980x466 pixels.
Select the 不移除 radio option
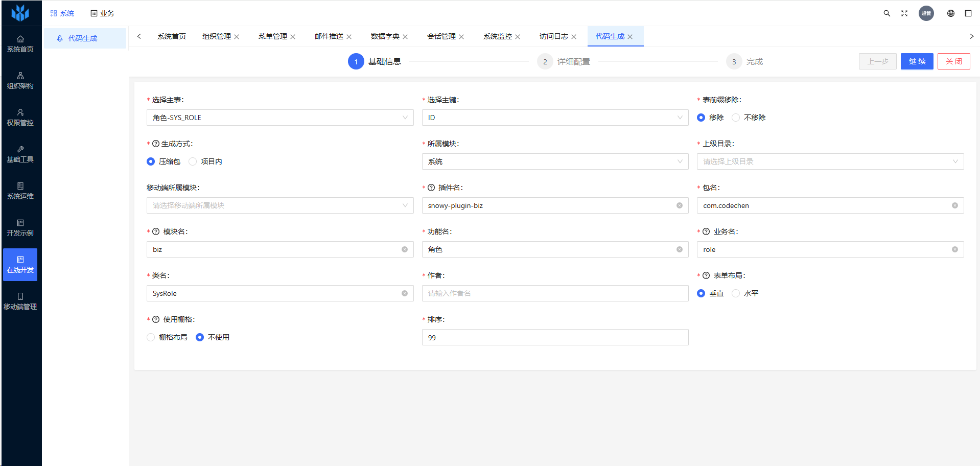pyautogui.click(x=736, y=118)
